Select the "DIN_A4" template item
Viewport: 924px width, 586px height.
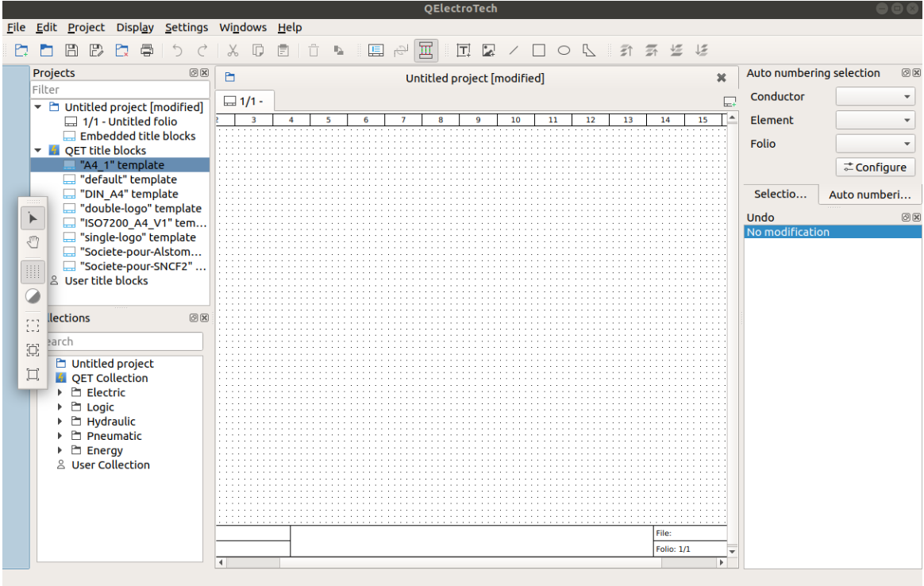[x=129, y=194]
